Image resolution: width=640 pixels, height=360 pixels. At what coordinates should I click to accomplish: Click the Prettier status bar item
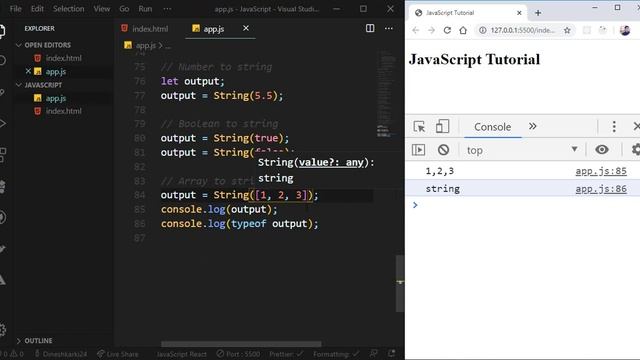click(286, 354)
